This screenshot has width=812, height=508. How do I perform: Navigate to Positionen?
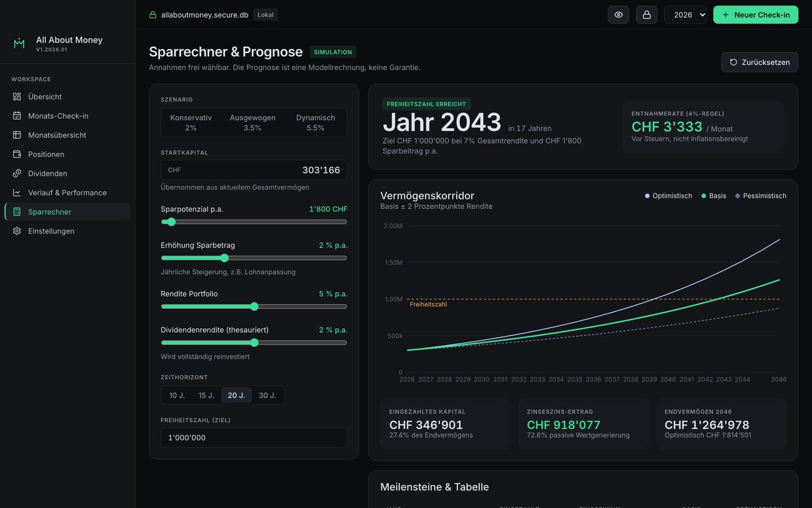pyautogui.click(x=67, y=154)
